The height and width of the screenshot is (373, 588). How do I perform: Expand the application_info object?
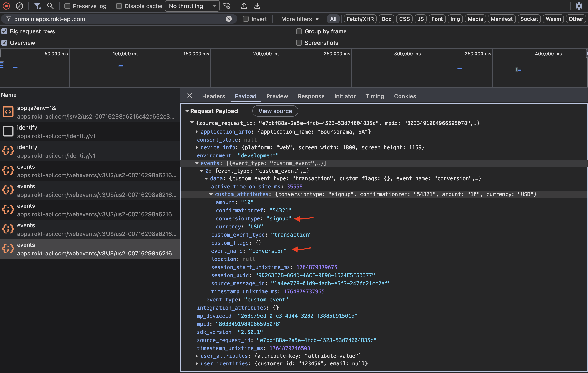pos(197,132)
